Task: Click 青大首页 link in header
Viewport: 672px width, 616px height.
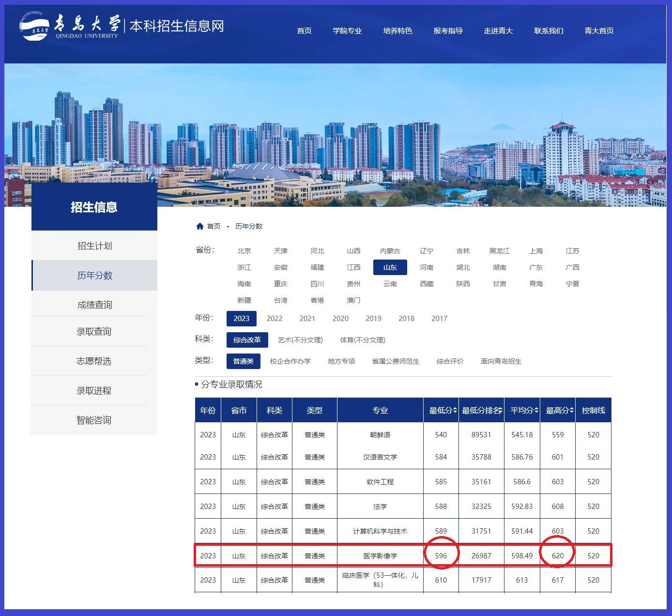Action: click(599, 31)
